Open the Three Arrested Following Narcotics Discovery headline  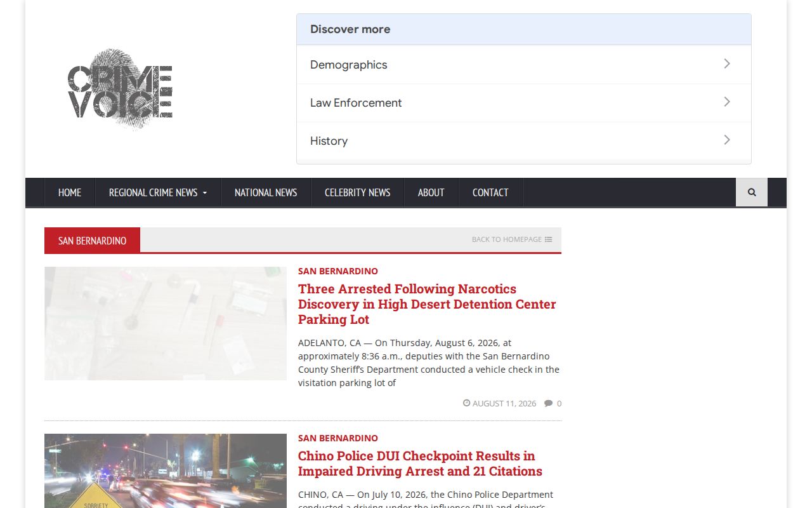click(427, 304)
